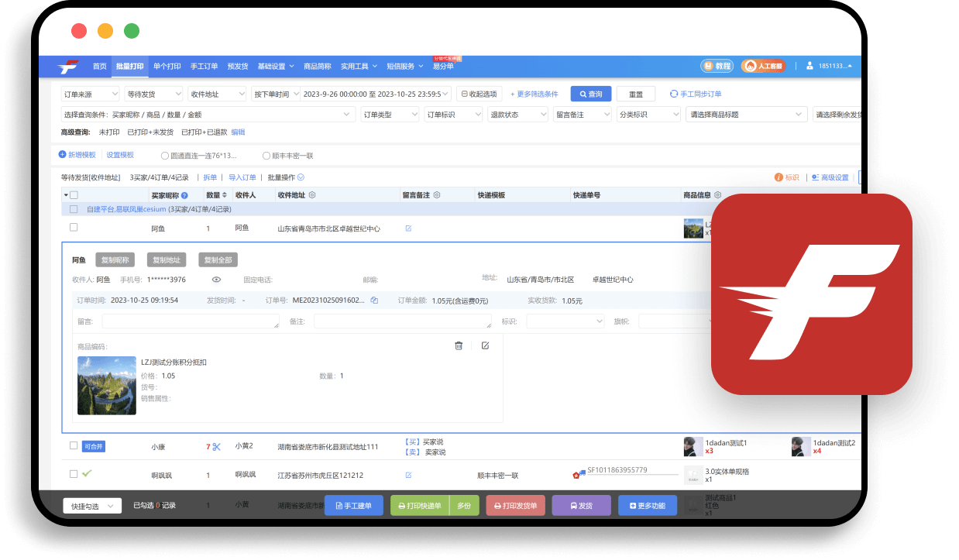This screenshot has width=959, height=560.
Task: Switch to the 批量打印 tab
Action: 130,67
